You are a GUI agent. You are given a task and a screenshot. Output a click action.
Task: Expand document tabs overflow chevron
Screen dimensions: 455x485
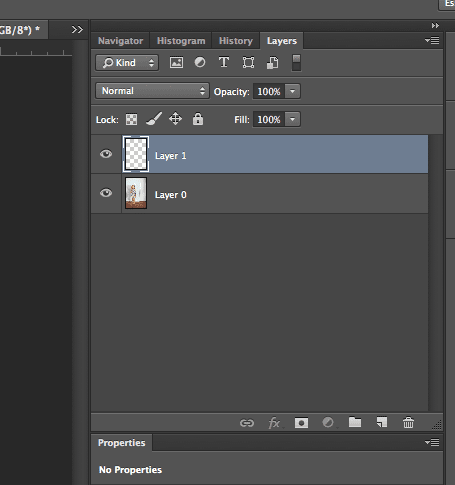77,30
